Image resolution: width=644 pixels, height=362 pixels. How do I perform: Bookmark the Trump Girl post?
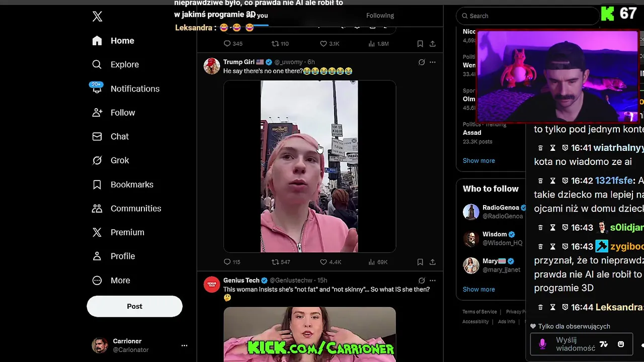point(420,262)
